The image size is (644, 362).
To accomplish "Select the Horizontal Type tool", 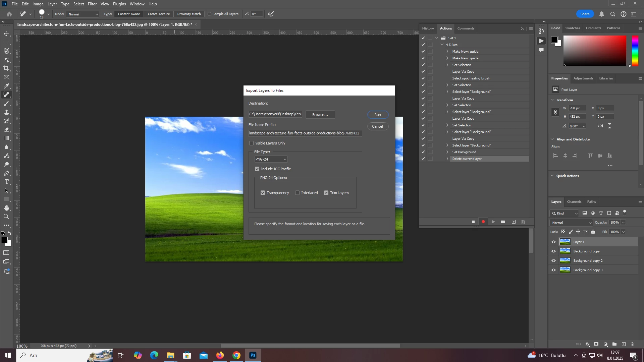I will click(6, 182).
